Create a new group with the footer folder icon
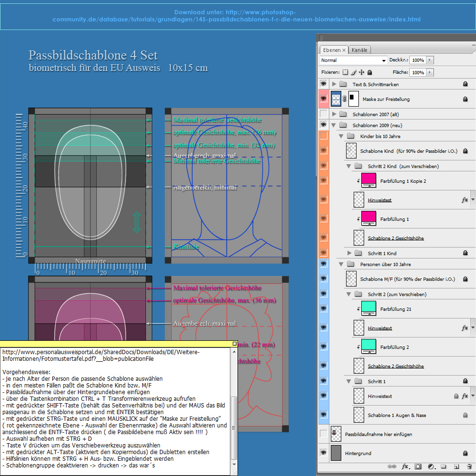Screen dimensions: 476x476 pyautogui.click(x=444, y=466)
